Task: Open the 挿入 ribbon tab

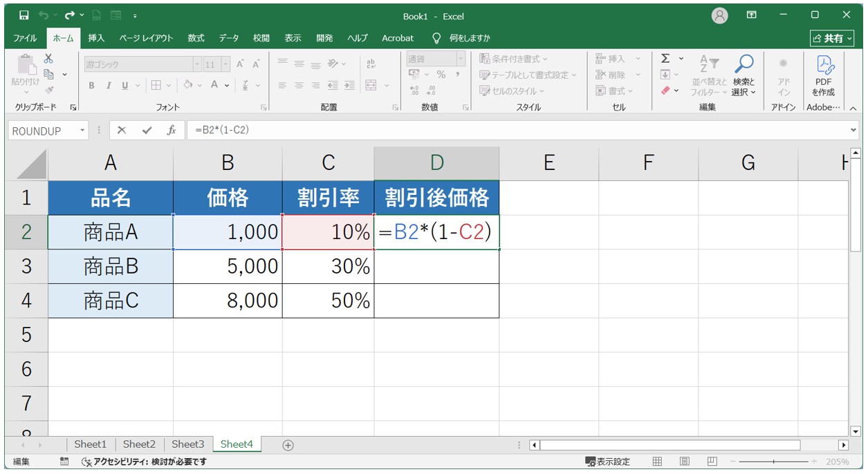Action: point(96,38)
